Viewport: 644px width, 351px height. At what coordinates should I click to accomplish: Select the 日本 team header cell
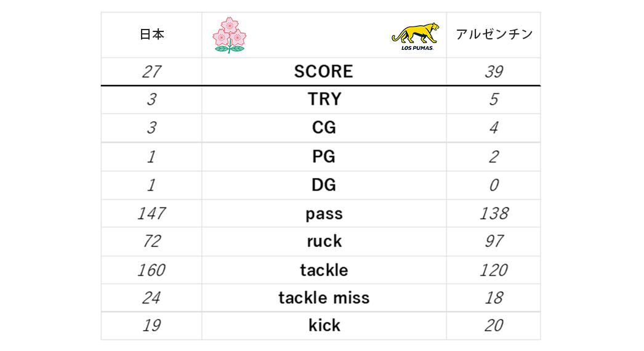pyautogui.click(x=151, y=34)
